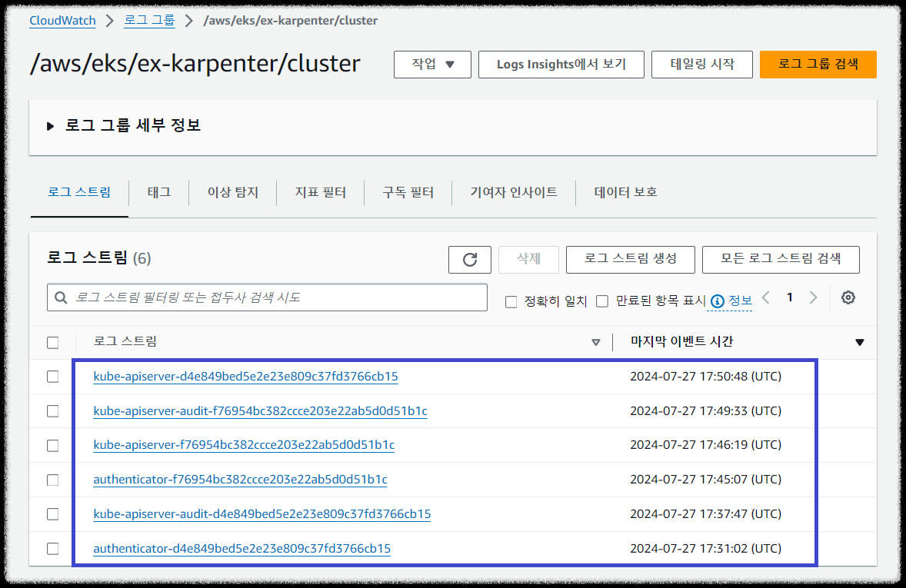Image resolution: width=906 pixels, height=588 pixels.
Task: Focus the log stream filter search field
Action: click(x=267, y=297)
